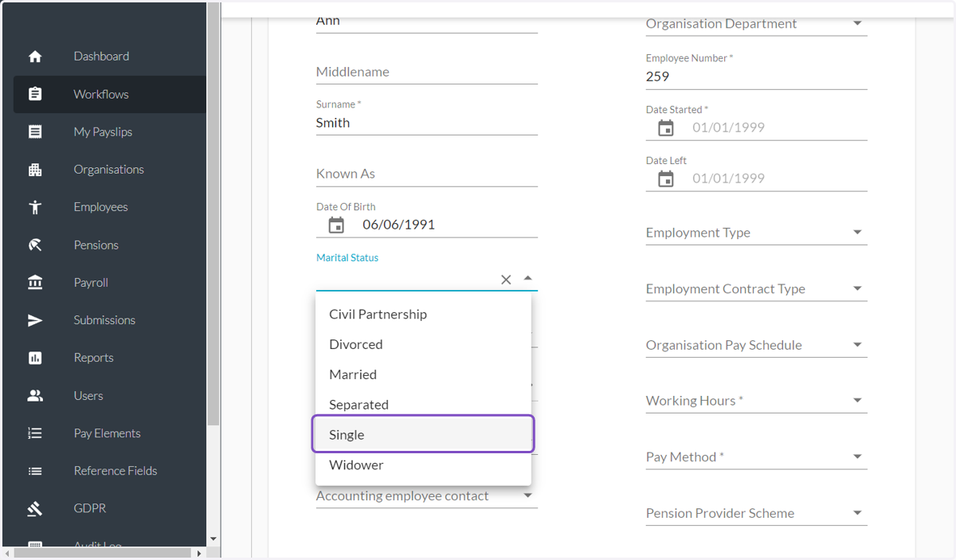Choose Separated from the list
This screenshot has width=956, height=560.
pyautogui.click(x=423, y=405)
